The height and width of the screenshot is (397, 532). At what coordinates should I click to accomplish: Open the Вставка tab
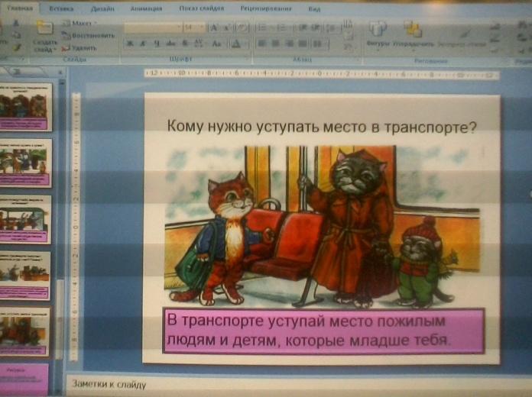(x=61, y=8)
